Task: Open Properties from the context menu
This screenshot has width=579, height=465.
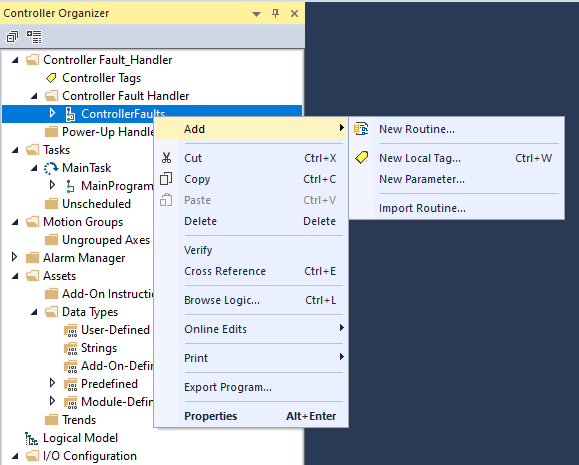Action: click(251, 416)
